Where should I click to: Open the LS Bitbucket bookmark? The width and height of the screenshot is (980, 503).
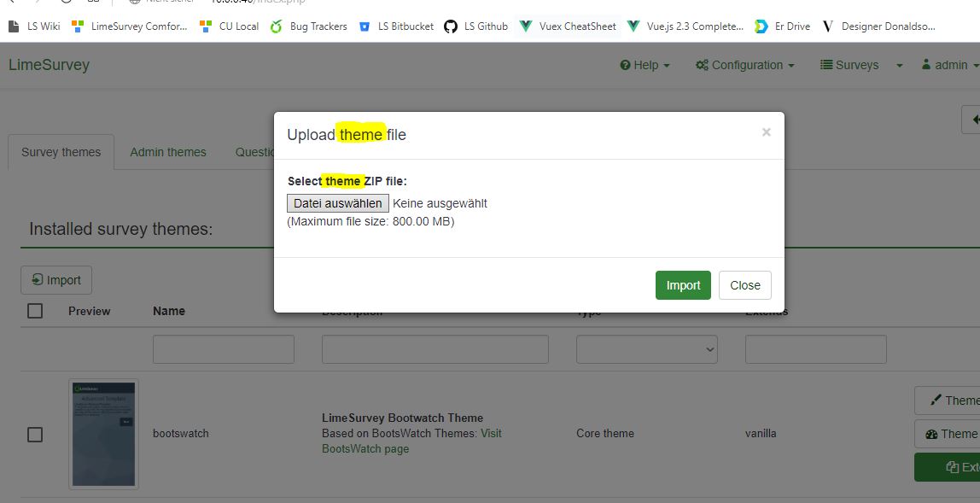point(396,26)
